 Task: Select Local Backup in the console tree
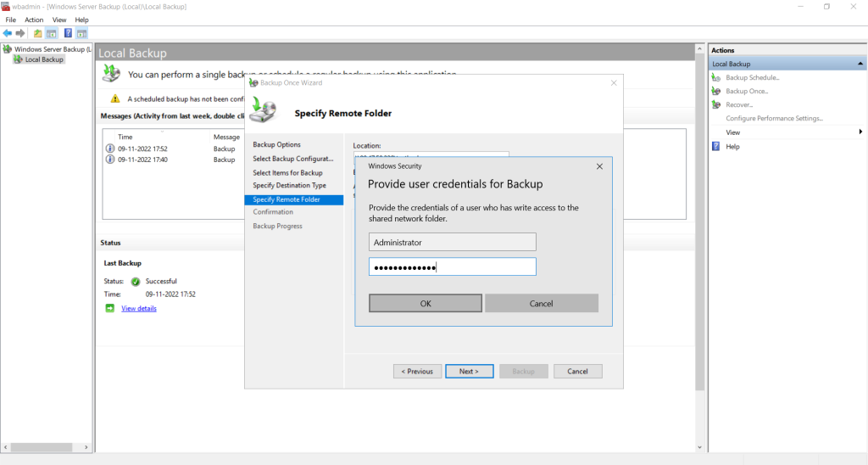click(x=44, y=59)
